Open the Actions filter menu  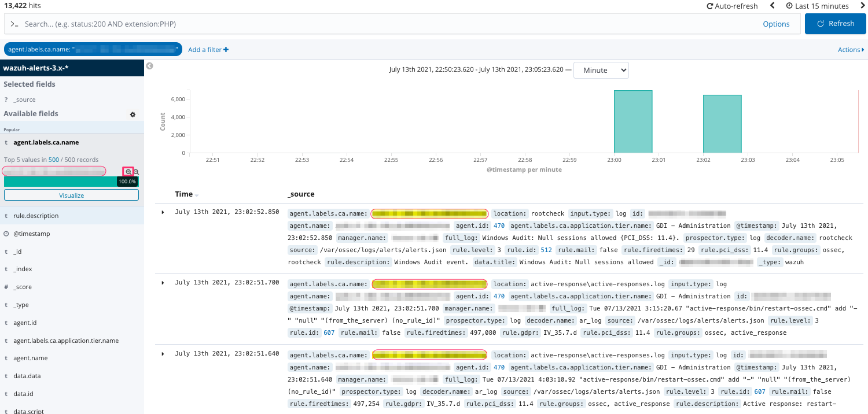tap(851, 50)
